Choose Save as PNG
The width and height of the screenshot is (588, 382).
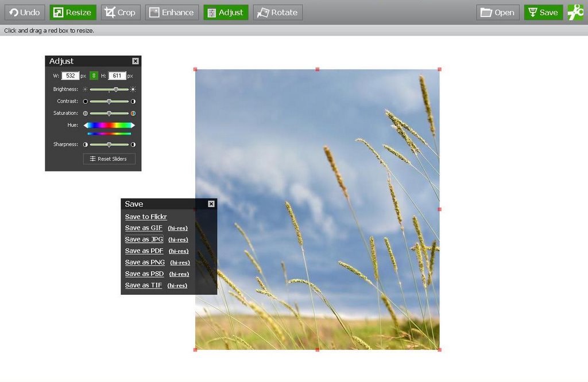click(145, 262)
